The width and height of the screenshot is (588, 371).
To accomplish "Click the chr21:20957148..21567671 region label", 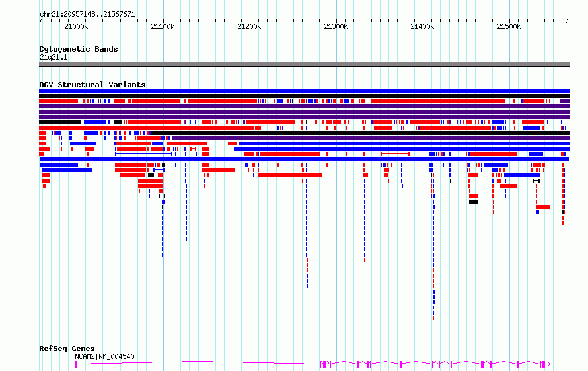I will pos(87,14).
